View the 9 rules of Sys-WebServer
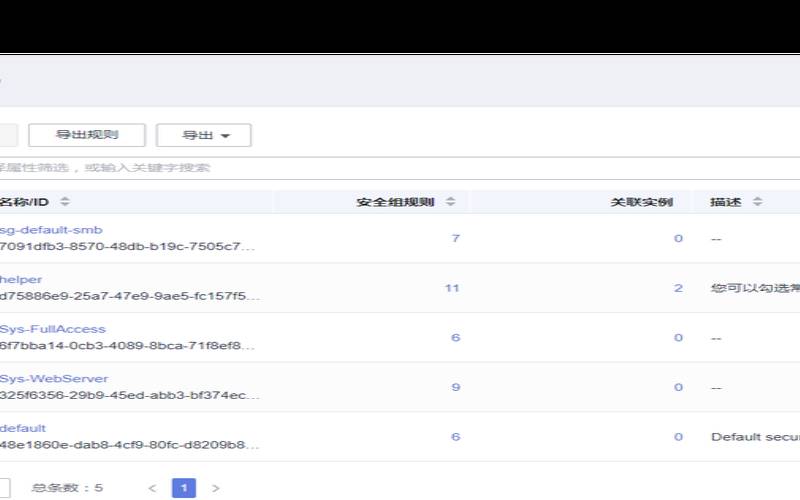The image size is (800, 500). click(456, 387)
